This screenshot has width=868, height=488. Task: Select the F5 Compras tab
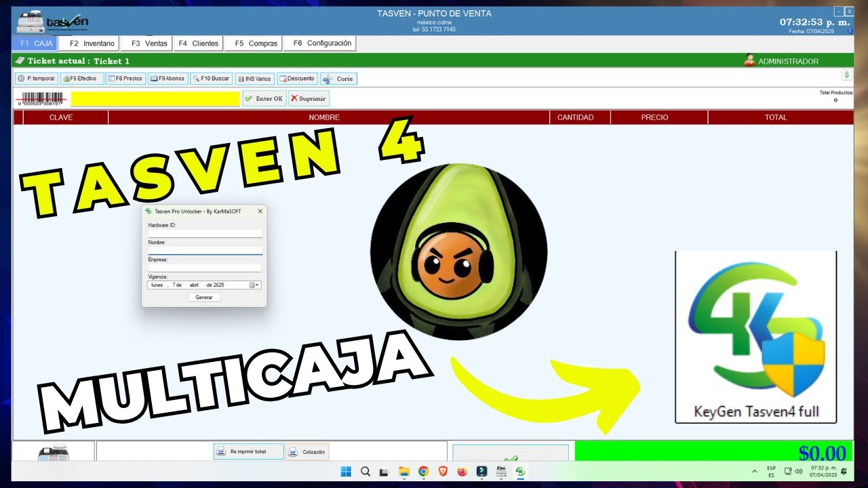click(253, 43)
